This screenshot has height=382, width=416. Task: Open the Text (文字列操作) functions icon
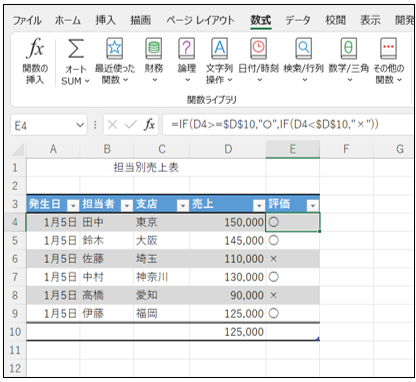[219, 49]
